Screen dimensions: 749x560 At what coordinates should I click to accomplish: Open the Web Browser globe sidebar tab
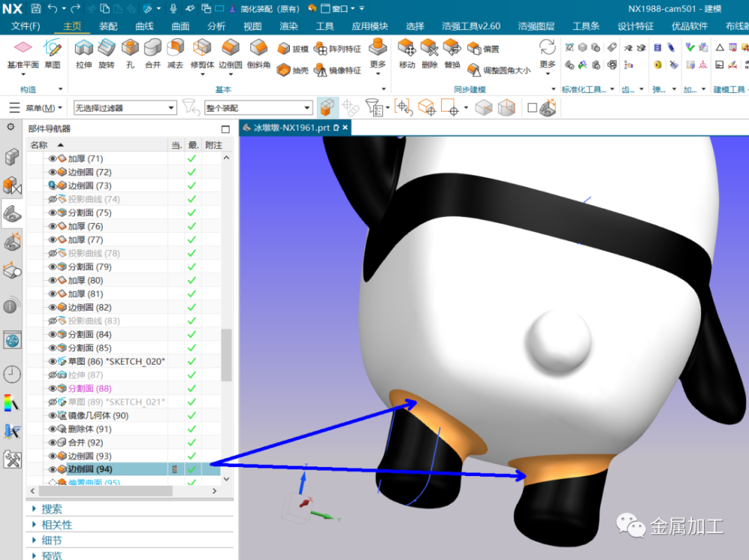point(12,341)
